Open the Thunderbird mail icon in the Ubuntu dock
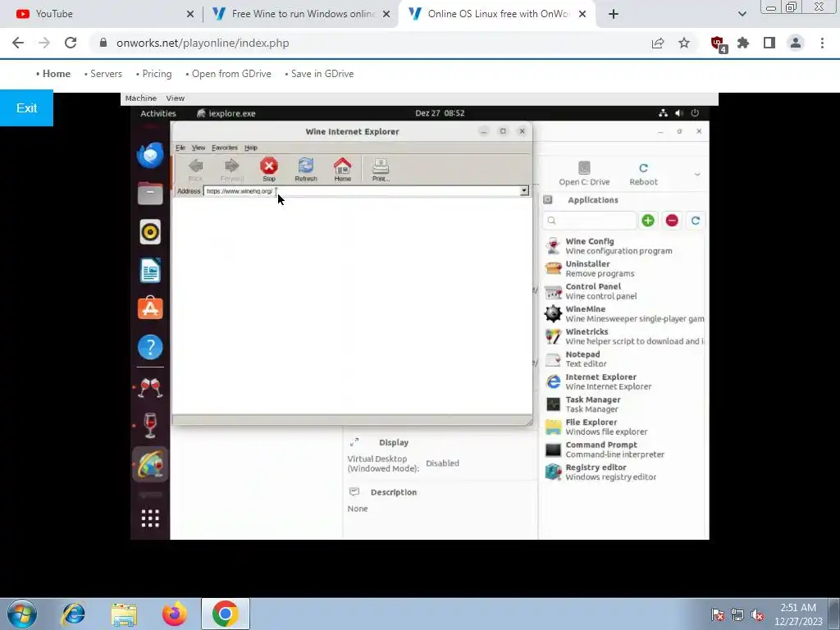 150,155
